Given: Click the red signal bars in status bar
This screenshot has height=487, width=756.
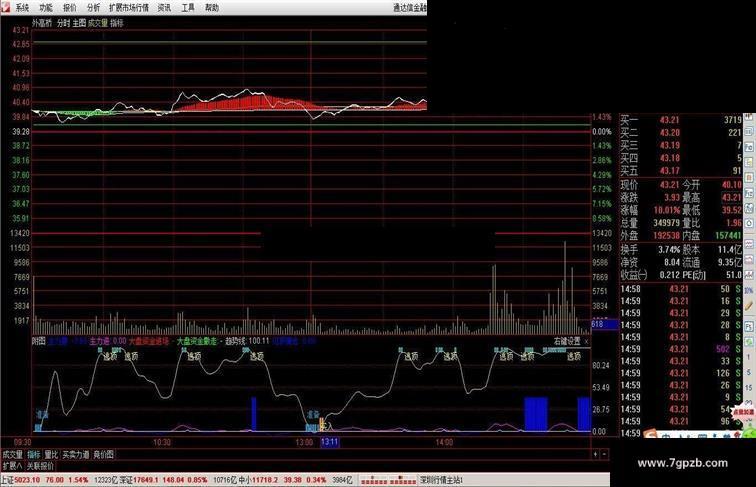Looking at the screenshot, I should [388, 480].
